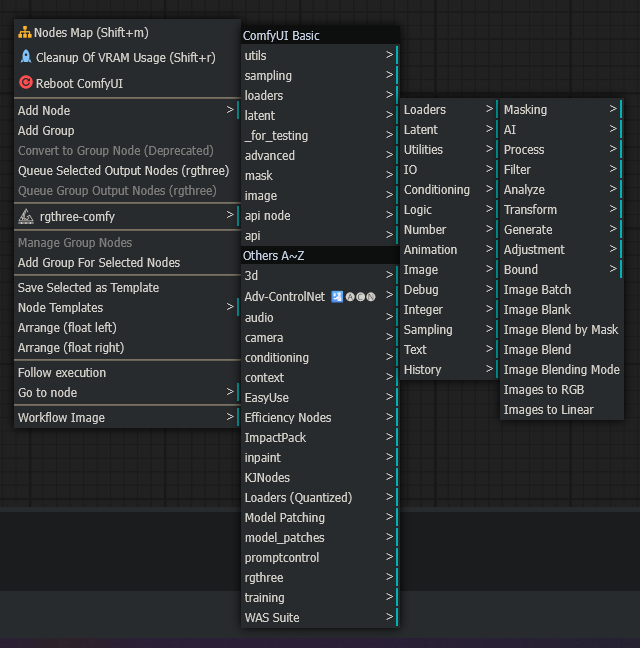Open the Efficiency Nodes category

coord(318,417)
